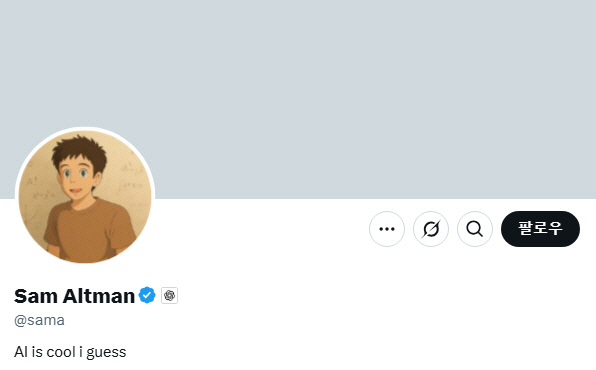Image resolution: width=596 pixels, height=370 pixels.
Task: Click the Grok profile summary icon
Action: pyautogui.click(x=431, y=229)
